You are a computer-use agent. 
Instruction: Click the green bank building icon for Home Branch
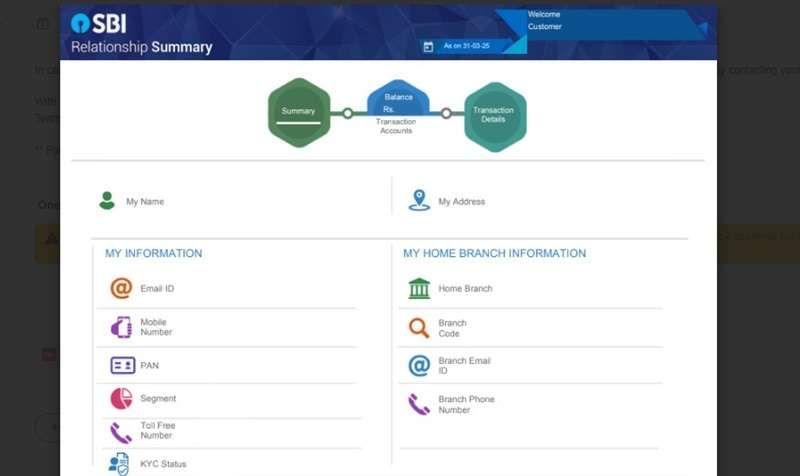(x=419, y=288)
